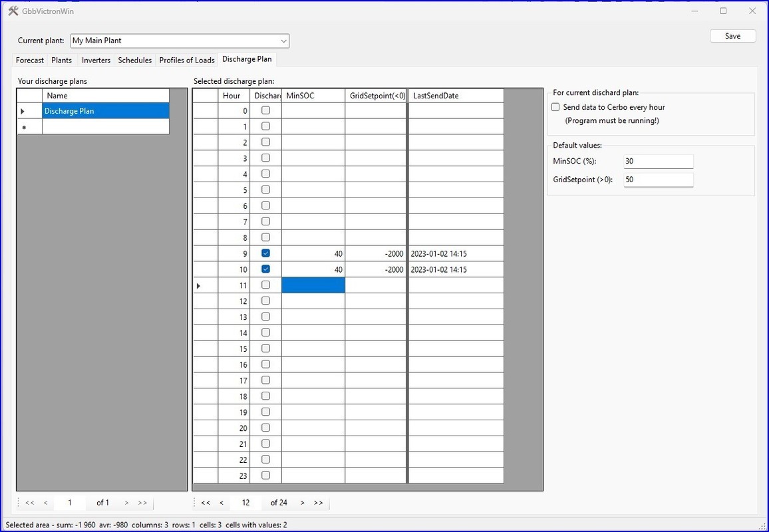The image size is (769, 532).
Task: Open the Profiles of Loads tab
Action: tap(187, 60)
